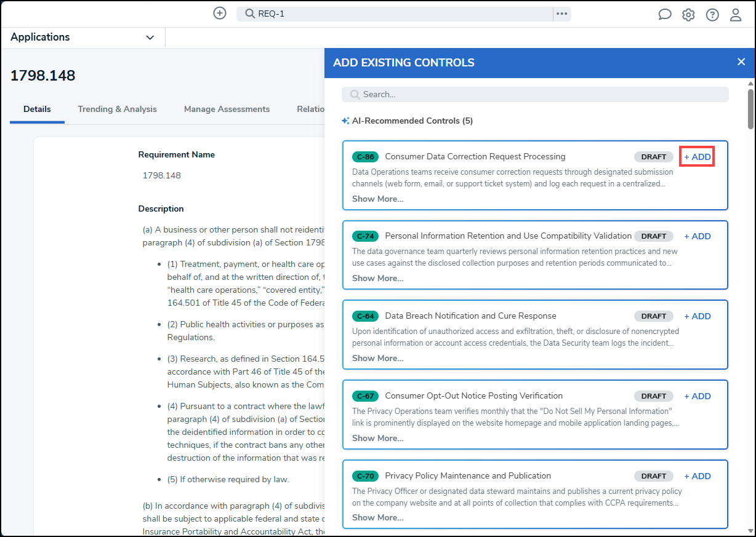This screenshot has height=537, width=756.
Task: Expand Show More for control C-64
Action: pyautogui.click(x=378, y=358)
